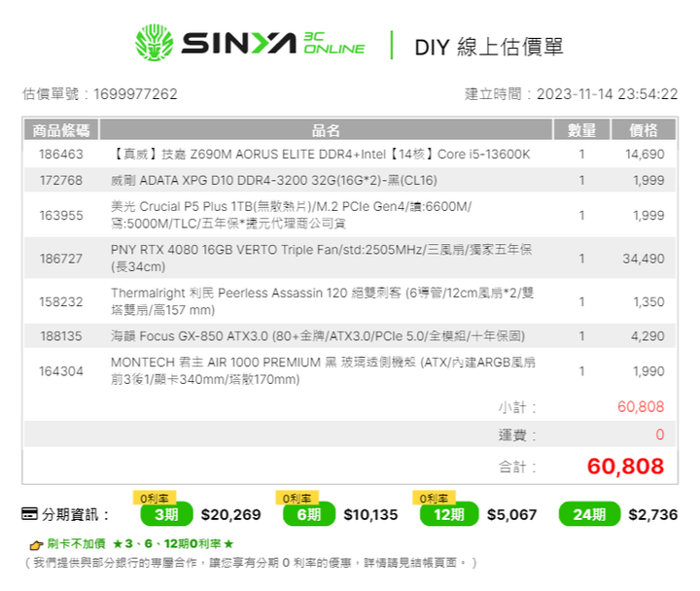700x591 pixels.
Task: Click the $2,736 installment amount
Action: [x=653, y=514]
